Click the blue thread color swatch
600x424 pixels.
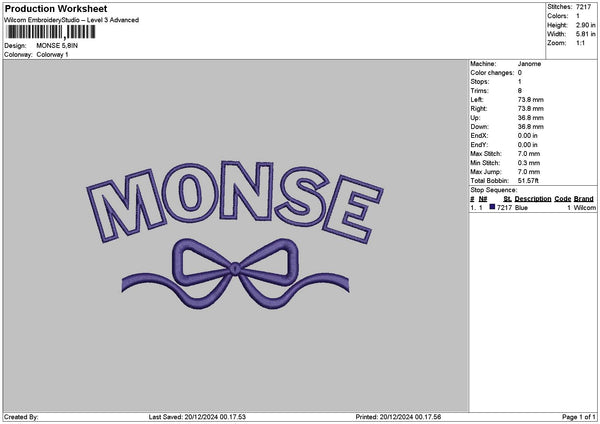pyautogui.click(x=492, y=207)
